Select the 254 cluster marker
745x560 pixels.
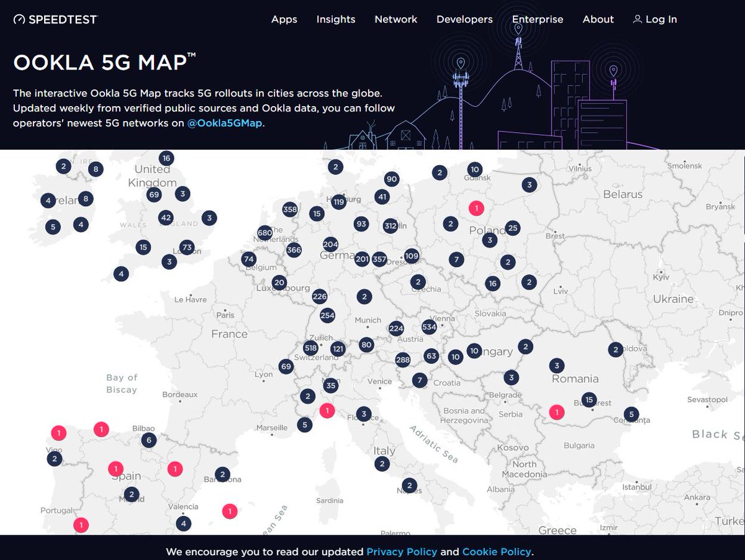pos(327,315)
